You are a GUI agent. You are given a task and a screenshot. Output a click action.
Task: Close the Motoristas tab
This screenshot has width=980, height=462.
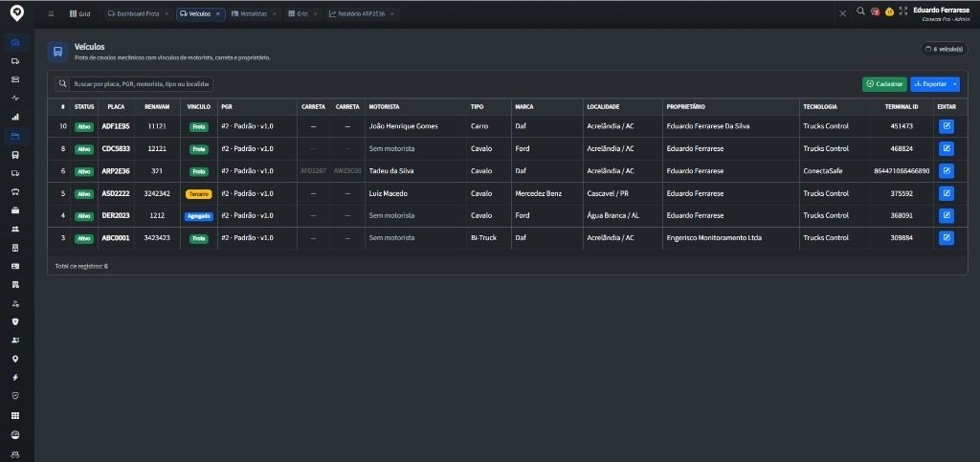coord(274,13)
